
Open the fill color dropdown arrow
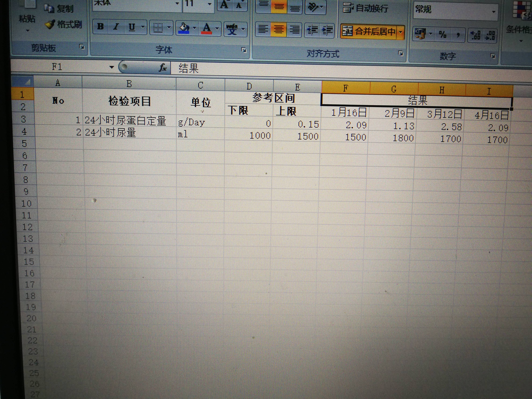[x=194, y=28]
